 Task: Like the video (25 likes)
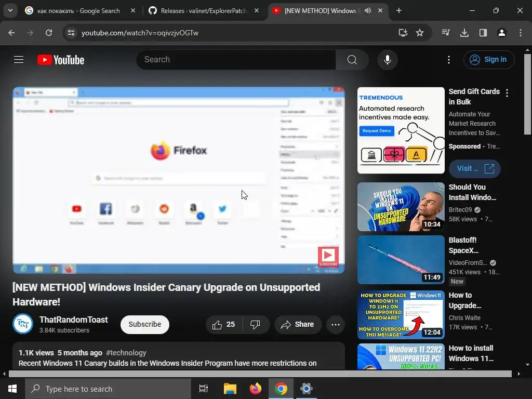pyautogui.click(x=224, y=325)
